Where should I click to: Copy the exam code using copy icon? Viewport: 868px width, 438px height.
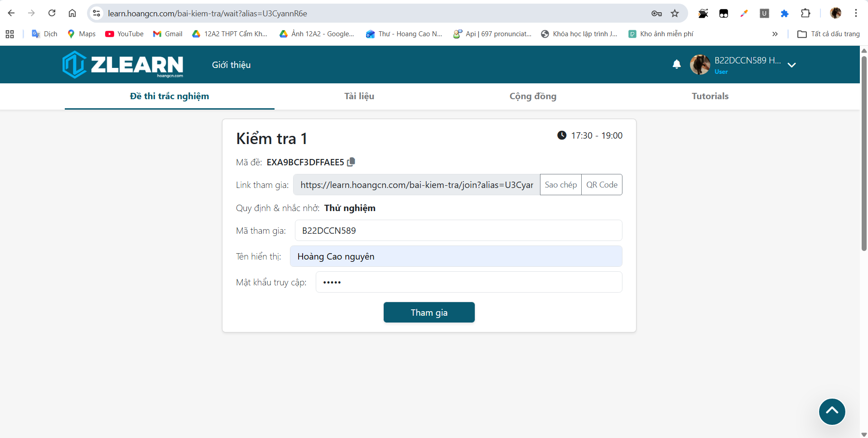[351, 162]
